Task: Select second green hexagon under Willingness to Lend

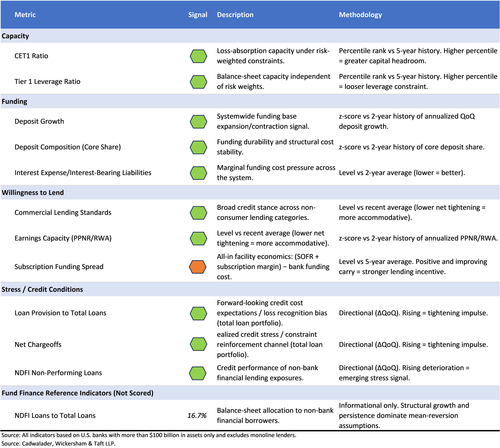Action: click(198, 239)
